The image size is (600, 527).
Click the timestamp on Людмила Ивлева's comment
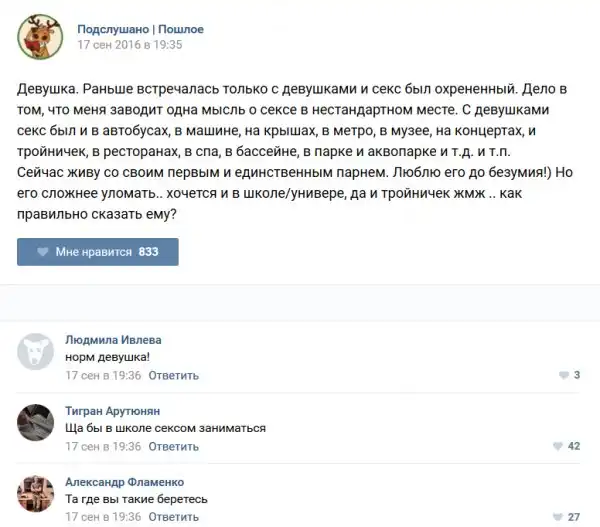tap(103, 375)
